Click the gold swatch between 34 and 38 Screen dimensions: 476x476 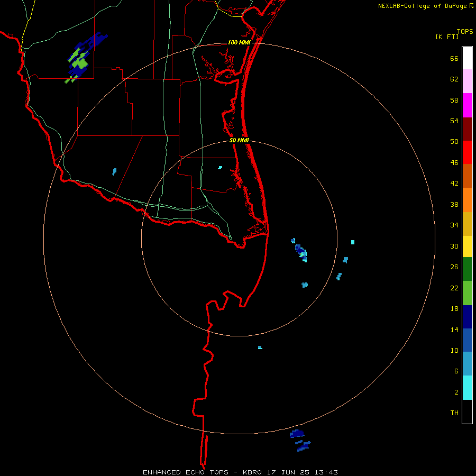click(x=467, y=224)
